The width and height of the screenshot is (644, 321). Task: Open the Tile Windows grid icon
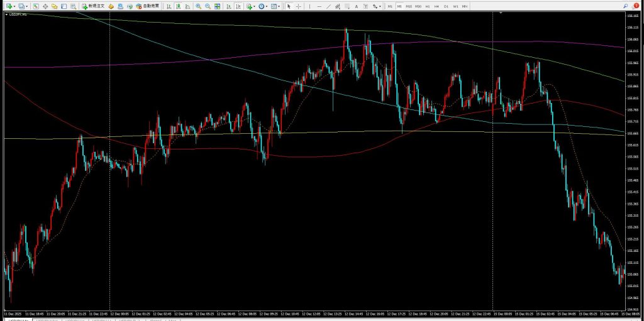click(218, 6)
